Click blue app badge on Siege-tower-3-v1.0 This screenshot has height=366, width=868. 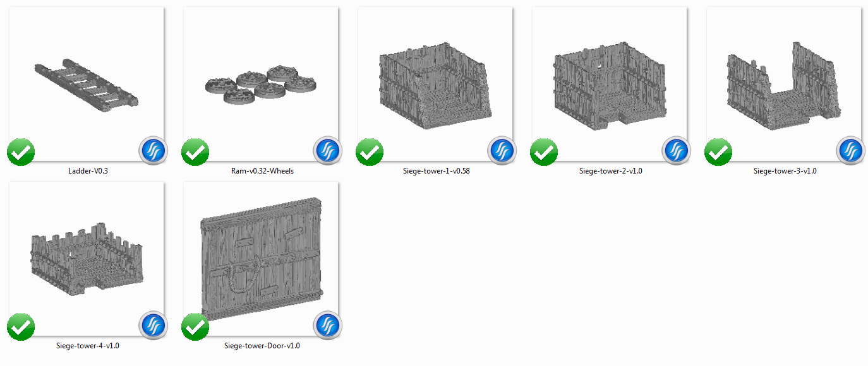point(850,151)
